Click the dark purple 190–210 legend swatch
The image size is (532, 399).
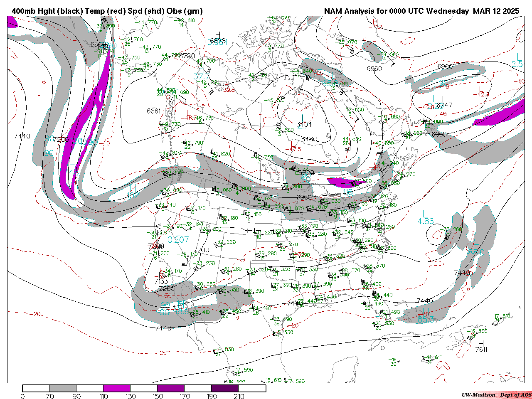pyautogui.click(x=225, y=388)
